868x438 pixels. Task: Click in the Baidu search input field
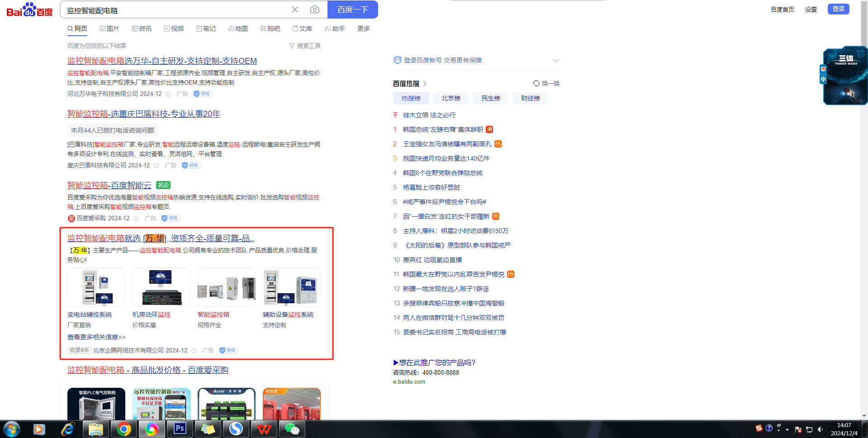pos(176,10)
